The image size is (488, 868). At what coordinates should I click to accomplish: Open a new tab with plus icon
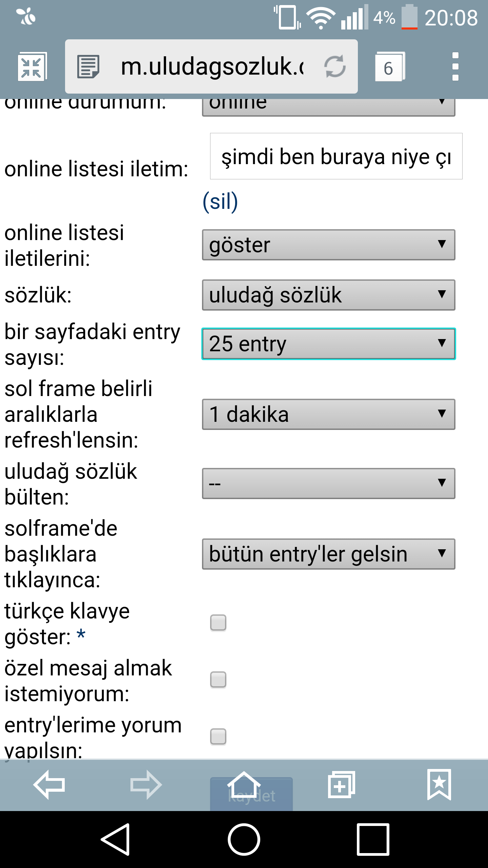341,785
